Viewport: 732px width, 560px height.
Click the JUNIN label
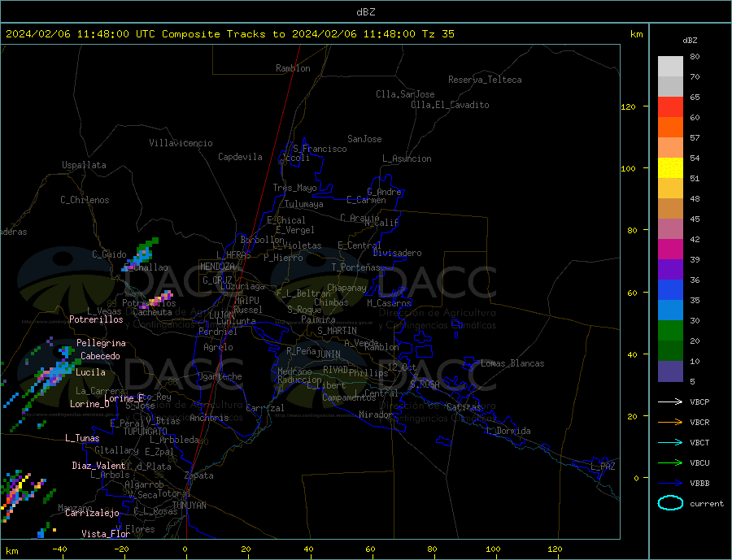point(329,354)
